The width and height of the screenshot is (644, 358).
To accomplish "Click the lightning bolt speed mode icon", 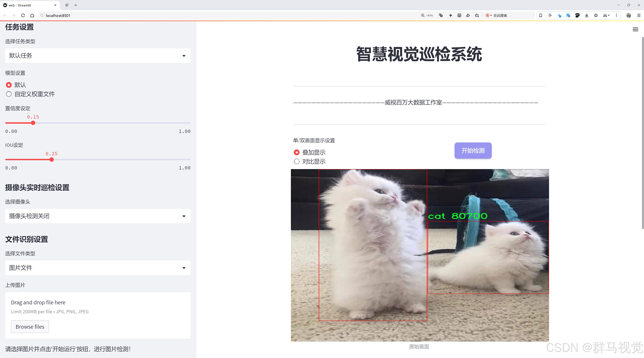I will [450, 16].
